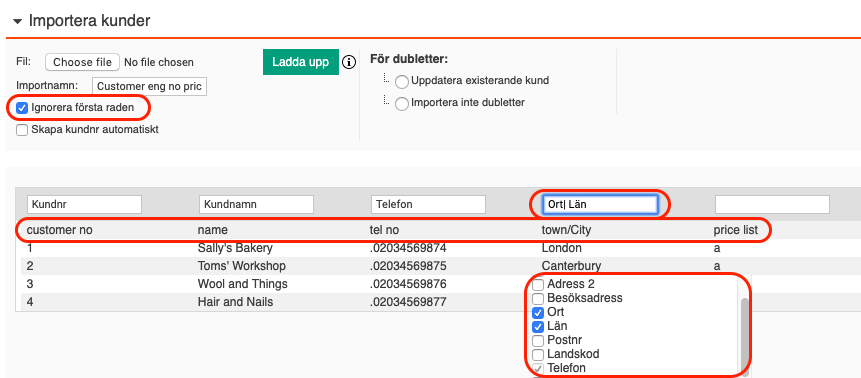Viewport: 861px width, 378px height.
Task: Enable Skapa kundnr automatiskt checkbox
Action: coord(22,130)
